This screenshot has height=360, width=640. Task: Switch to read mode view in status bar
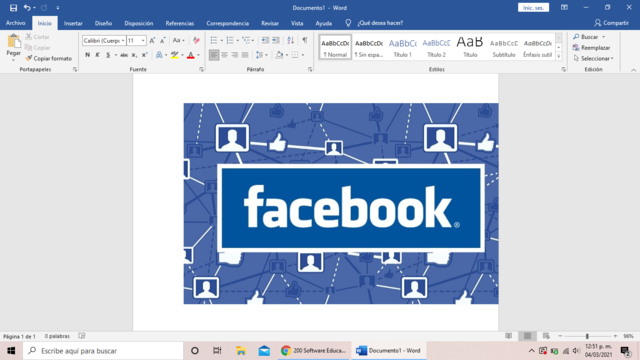[x=509, y=336]
